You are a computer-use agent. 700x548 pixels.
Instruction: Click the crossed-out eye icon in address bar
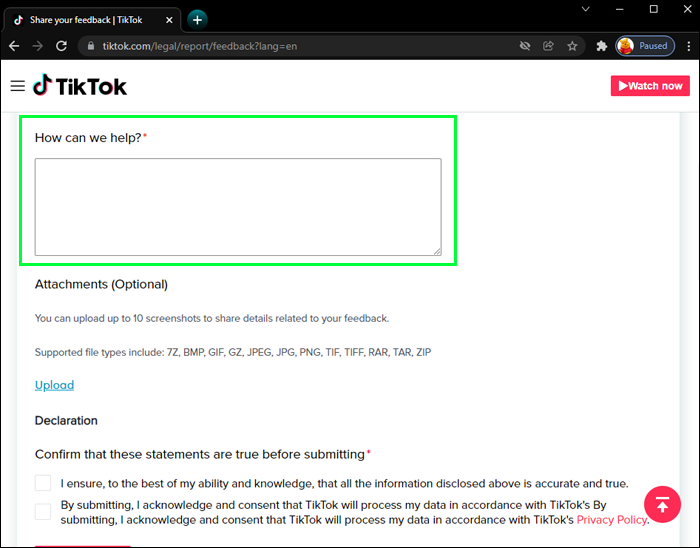(x=525, y=46)
